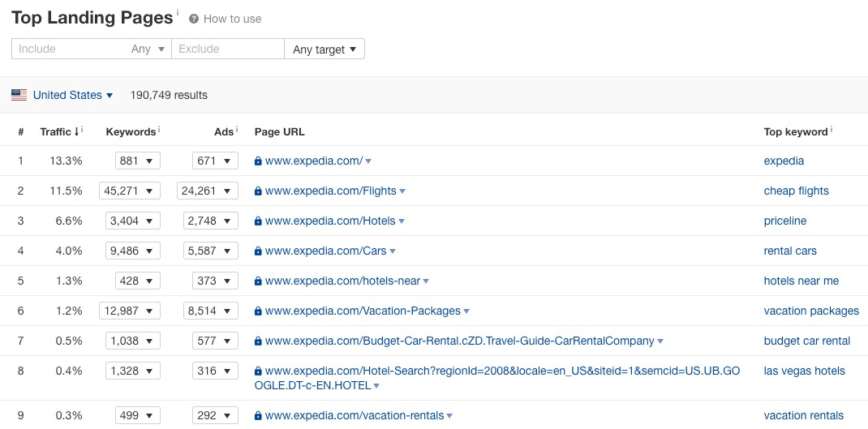This screenshot has height=429, width=868.
Task: Expand the 1,328 keywords dropdown
Action: tap(133, 371)
